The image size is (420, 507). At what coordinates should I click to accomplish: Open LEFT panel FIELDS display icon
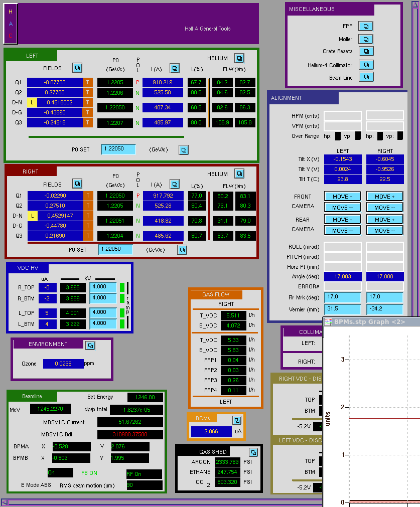[77, 68]
